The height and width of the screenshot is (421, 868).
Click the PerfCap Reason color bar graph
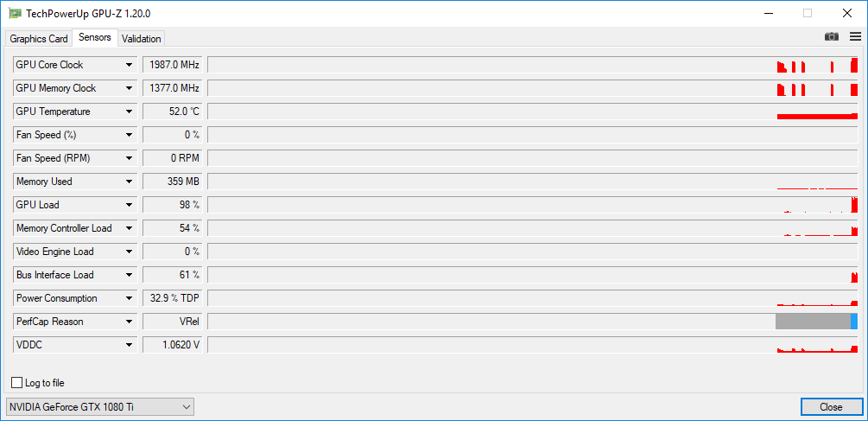pyautogui.click(x=815, y=322)
